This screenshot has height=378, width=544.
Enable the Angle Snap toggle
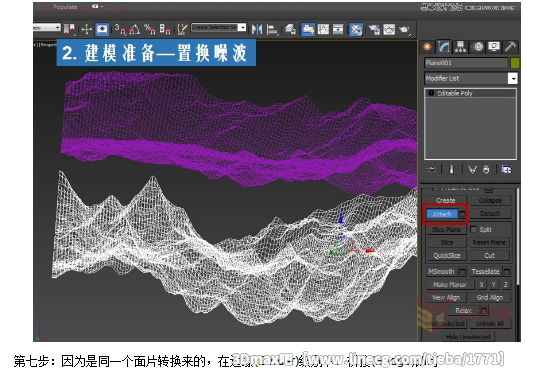135,29
